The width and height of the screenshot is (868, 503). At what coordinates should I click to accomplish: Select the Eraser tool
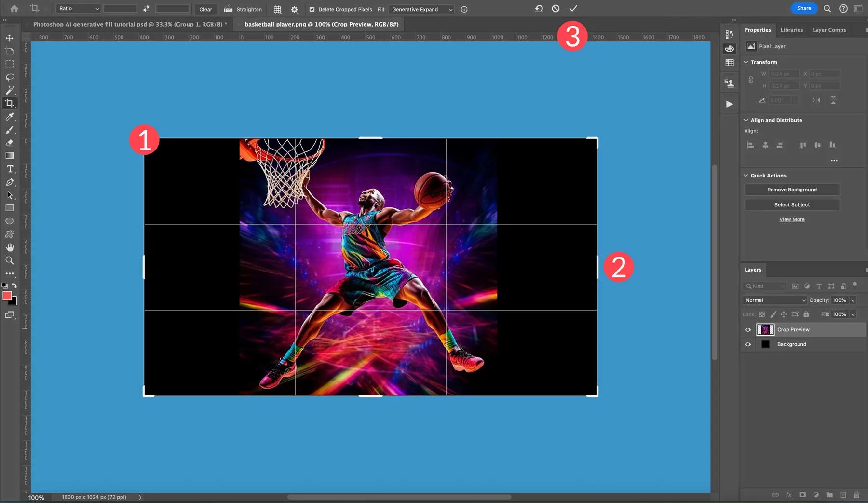10,143
